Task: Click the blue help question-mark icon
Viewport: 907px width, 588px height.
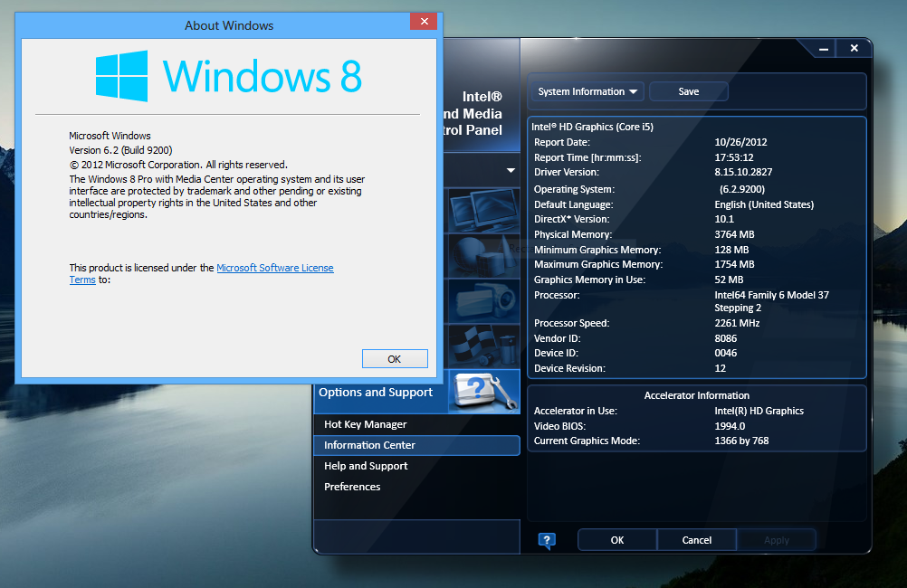Action: click(547, 541)
